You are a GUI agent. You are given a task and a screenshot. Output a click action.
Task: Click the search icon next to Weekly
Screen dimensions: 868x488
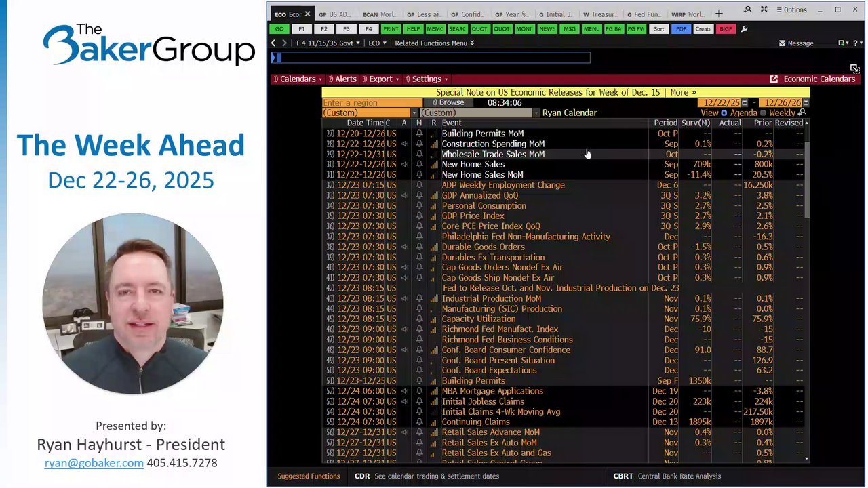coord(803,113)
